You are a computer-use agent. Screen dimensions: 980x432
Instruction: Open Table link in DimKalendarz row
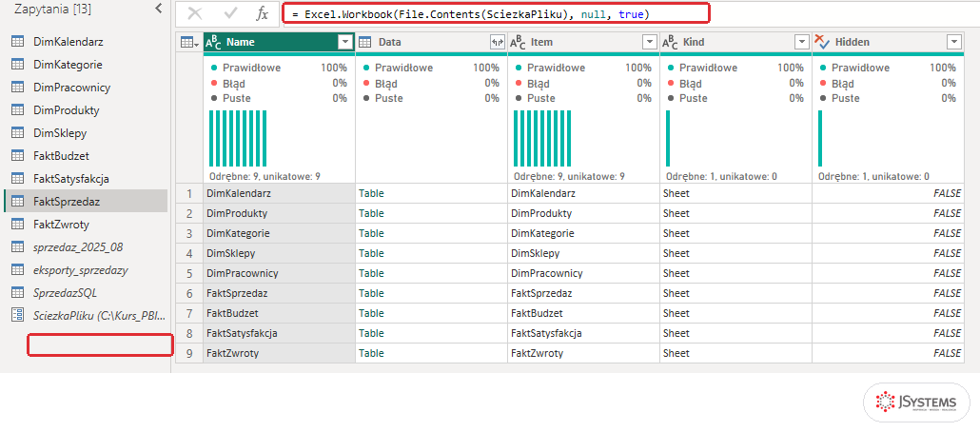pos(371,193)
